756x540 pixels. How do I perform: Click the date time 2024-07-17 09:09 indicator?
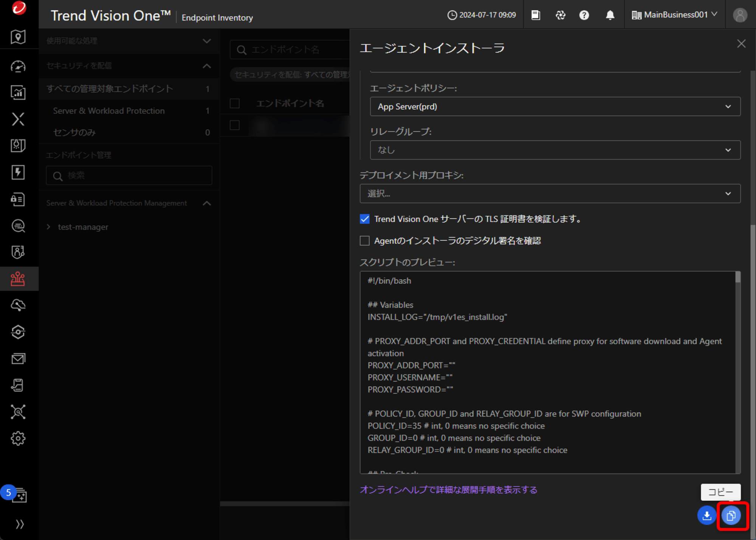(482, 15)
